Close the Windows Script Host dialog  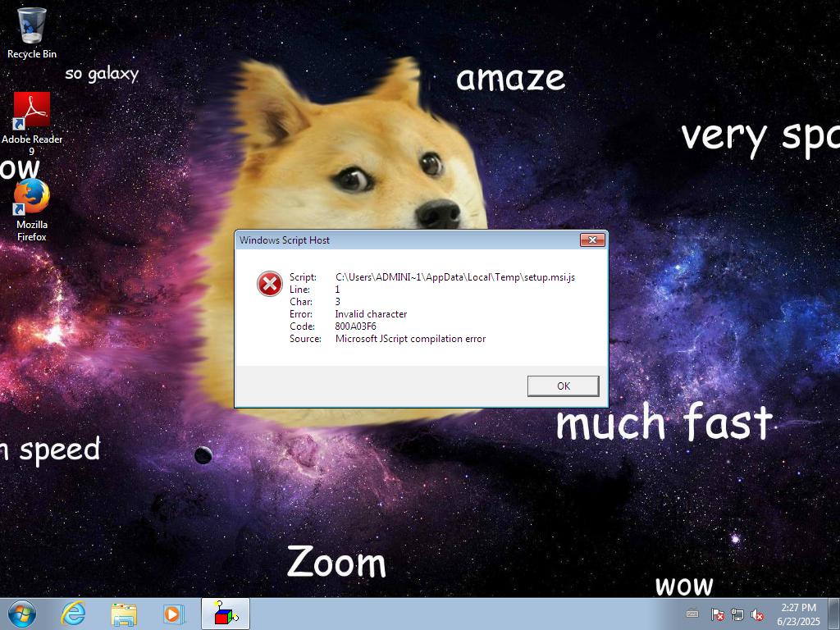[592, 240]
